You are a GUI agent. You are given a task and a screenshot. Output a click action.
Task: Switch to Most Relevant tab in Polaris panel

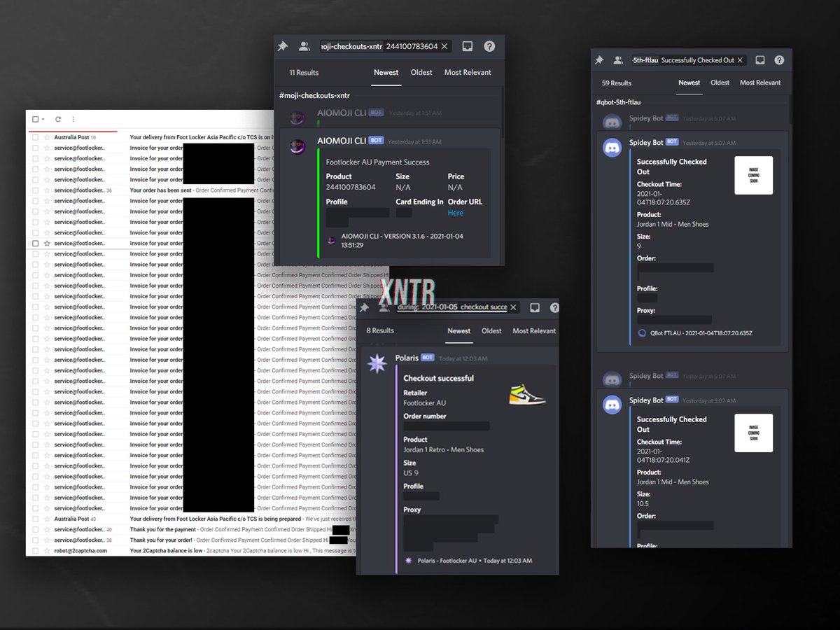pyautogui.click(x=534, y=331)
